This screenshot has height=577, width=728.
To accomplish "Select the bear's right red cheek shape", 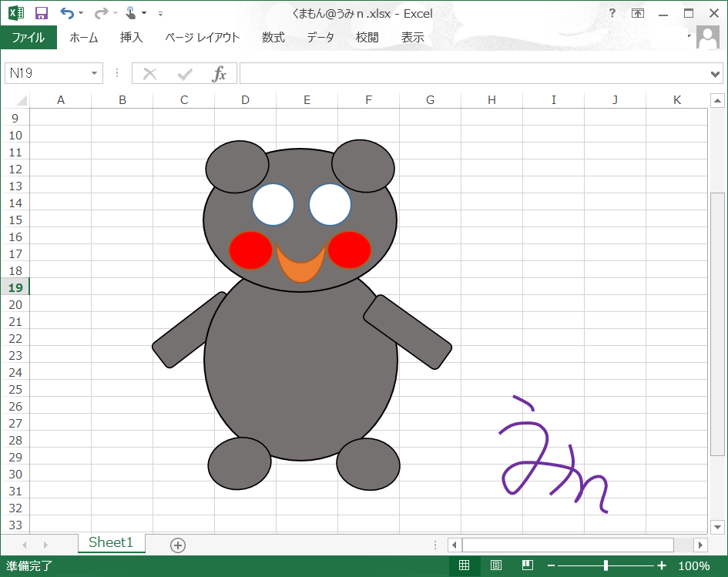I will coord(349,250).
